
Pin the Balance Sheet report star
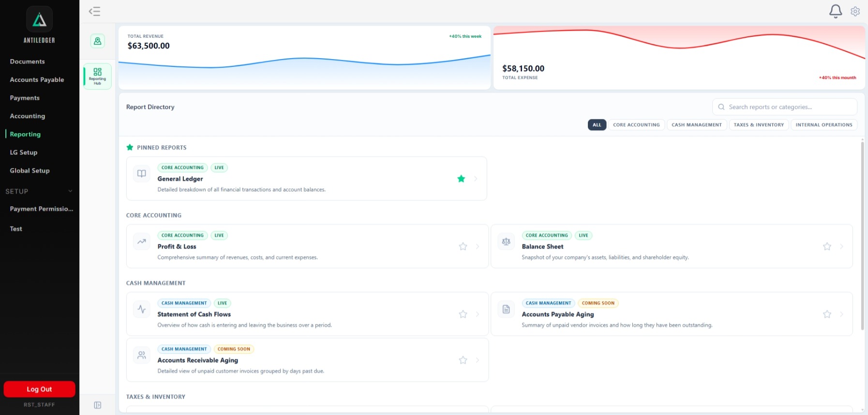[x=827, y=246]
